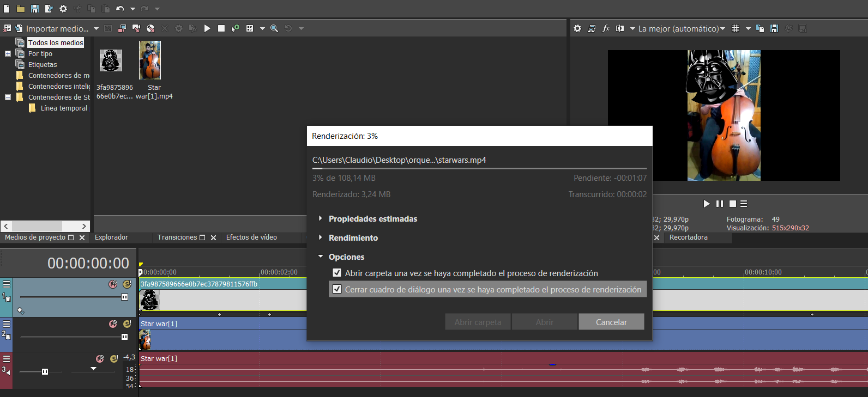Stop media preview with the square icon
This screenshot has height=397, width=868.
click(x=221, y=28)
